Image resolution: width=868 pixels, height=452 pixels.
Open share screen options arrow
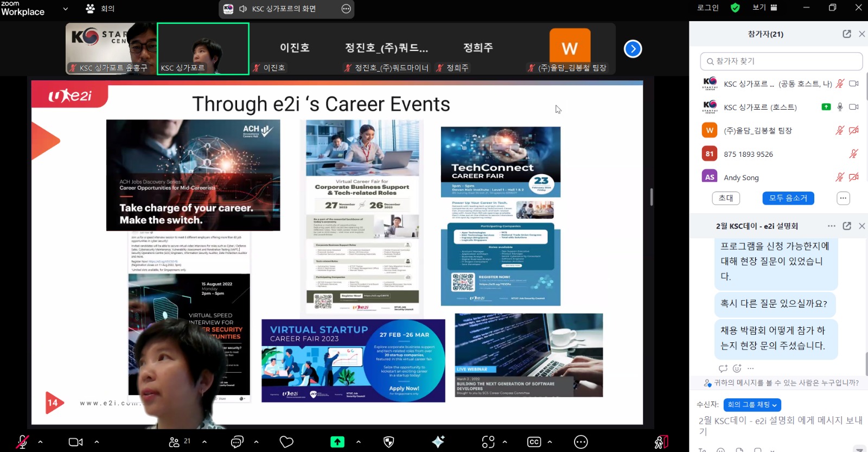click(x=358, y=442)
